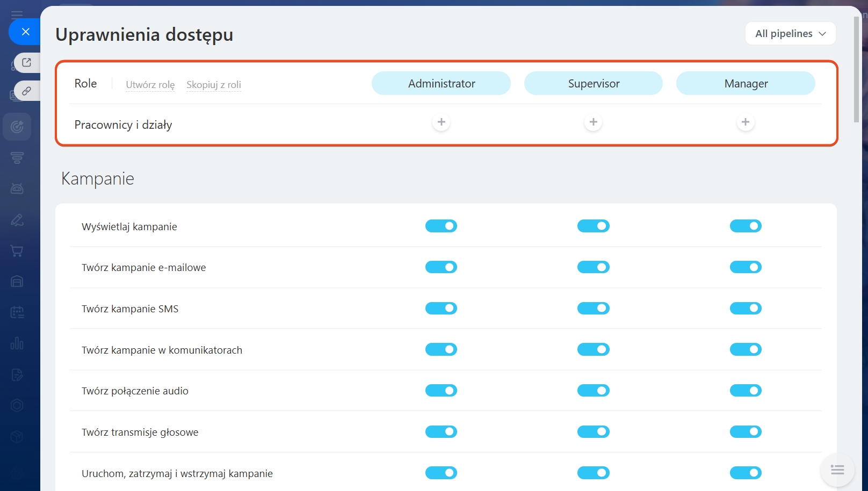Viewport: 868px width, 491px height.
Task: Click the vertical scrollbar of the panel
Action: point(856,70)
